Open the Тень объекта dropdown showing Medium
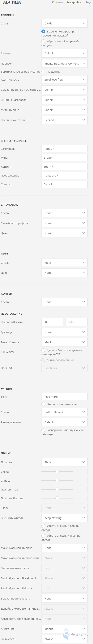 click(x=64, y=342)
